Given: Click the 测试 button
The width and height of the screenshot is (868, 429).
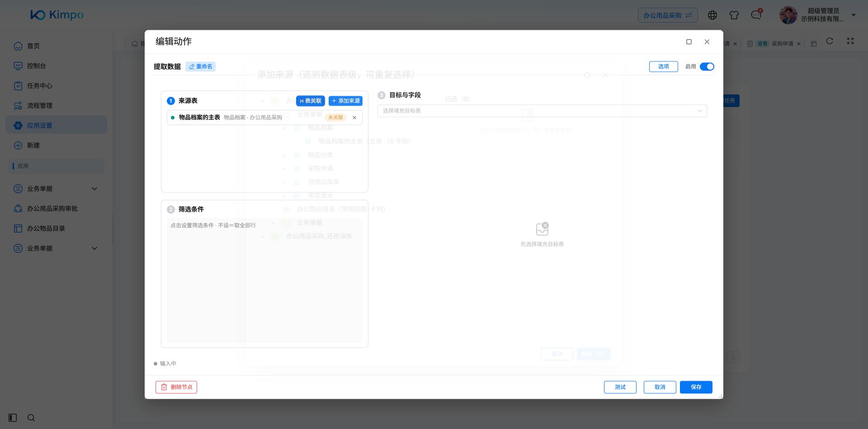Looking at the screenshot, I should tap(620, 387).
